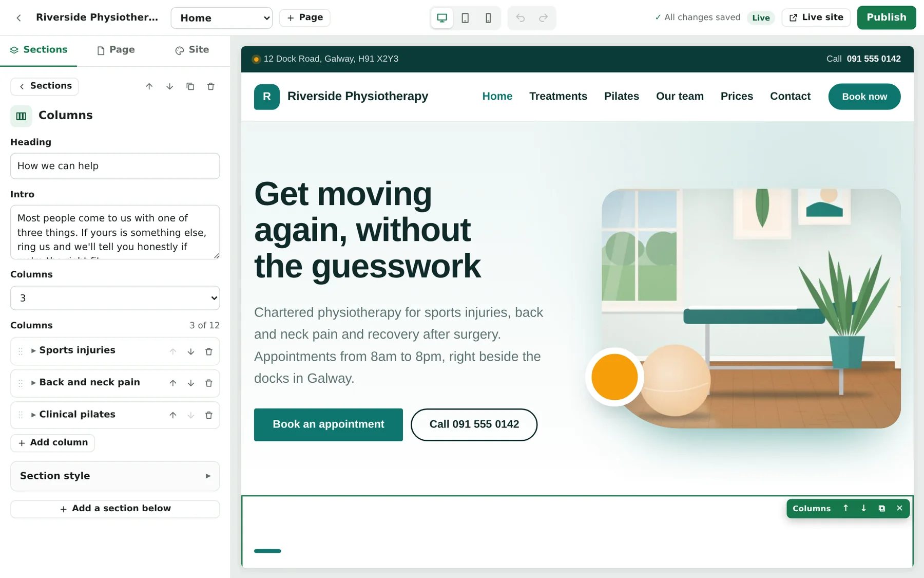Click Treatments in the site navigation
This screenshot has height=578, width=924.
[558, 96]
